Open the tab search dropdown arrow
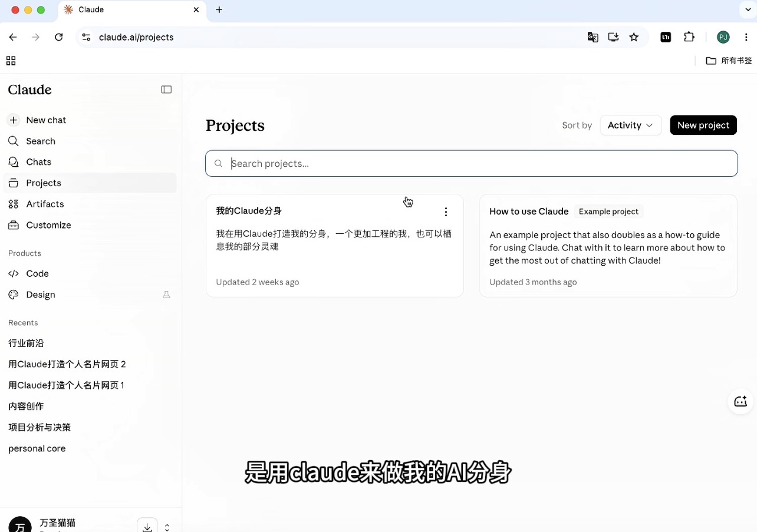The width and height of the screenshot is (757, 532). (748, 9)
